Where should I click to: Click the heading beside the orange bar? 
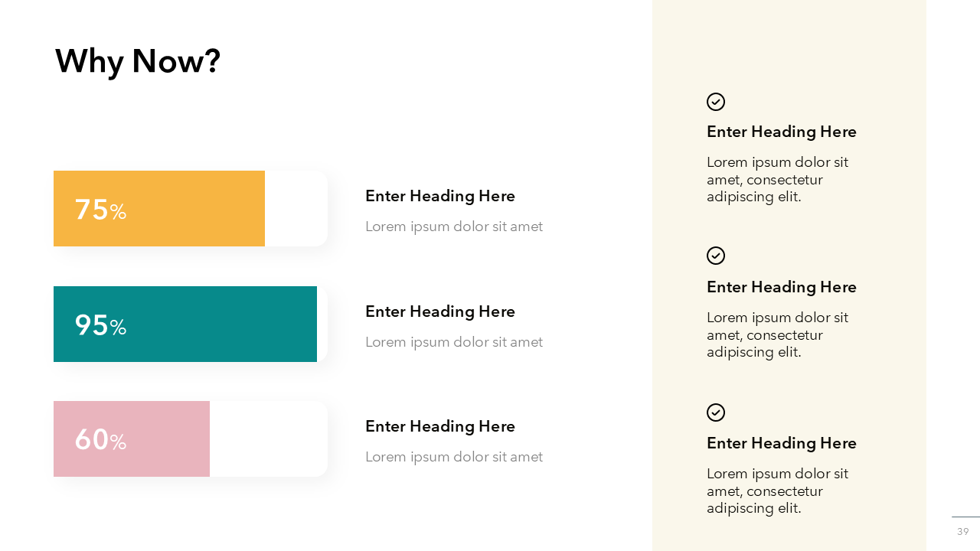[x=440, y=196]
